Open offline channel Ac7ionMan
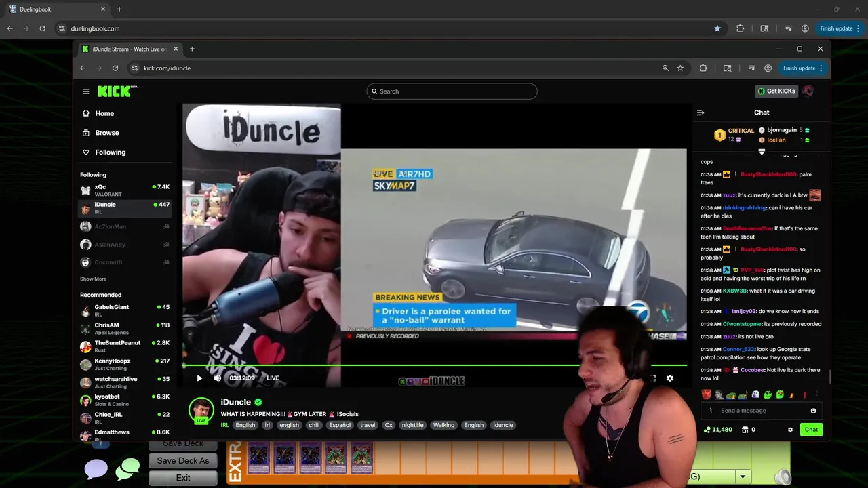 coord(125,226)
